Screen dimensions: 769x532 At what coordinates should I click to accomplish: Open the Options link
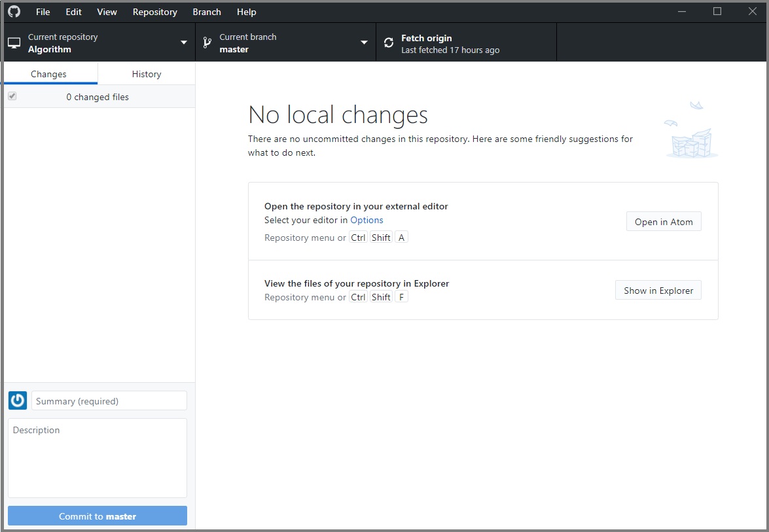coord(367,220)
